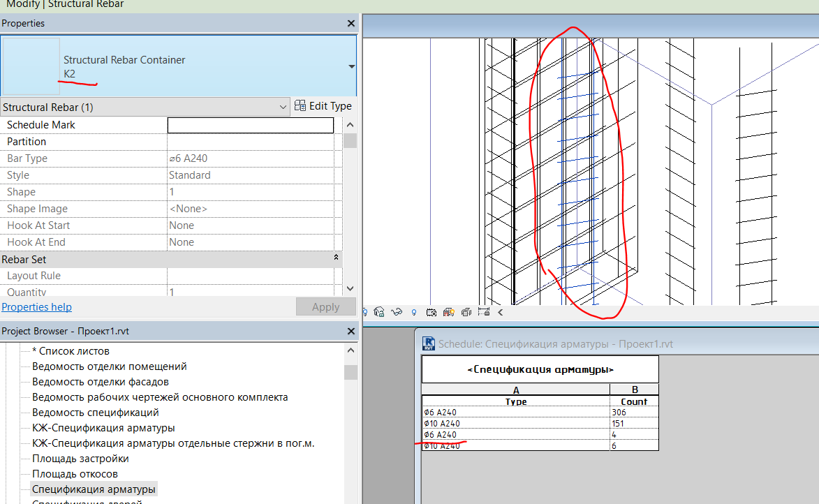This screenshot has height=504, width=819.
Task: Click the Displace Elements box icon
Action: pos(466,311)
